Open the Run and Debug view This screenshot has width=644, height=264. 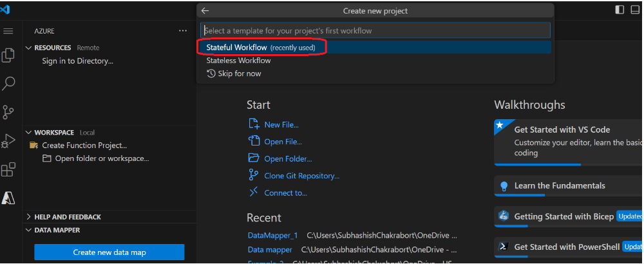[x=8, y=141]
